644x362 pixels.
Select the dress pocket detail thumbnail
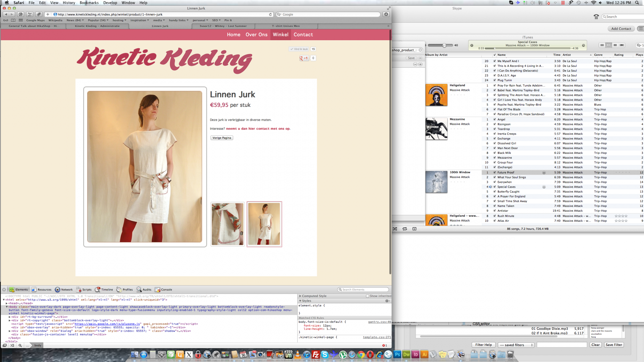click(228, 224)
